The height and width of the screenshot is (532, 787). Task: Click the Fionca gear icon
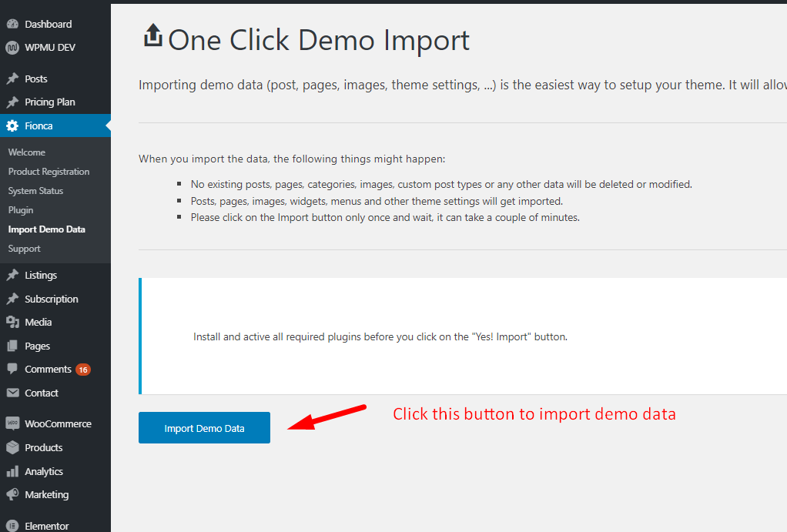pyautogui.click(x=14, y=125)
